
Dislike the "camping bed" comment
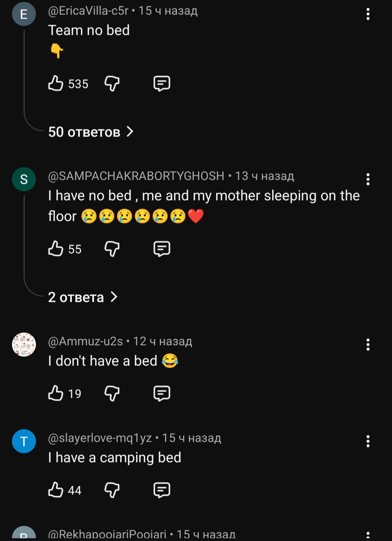pyautogui.click(x=112, y=490)
